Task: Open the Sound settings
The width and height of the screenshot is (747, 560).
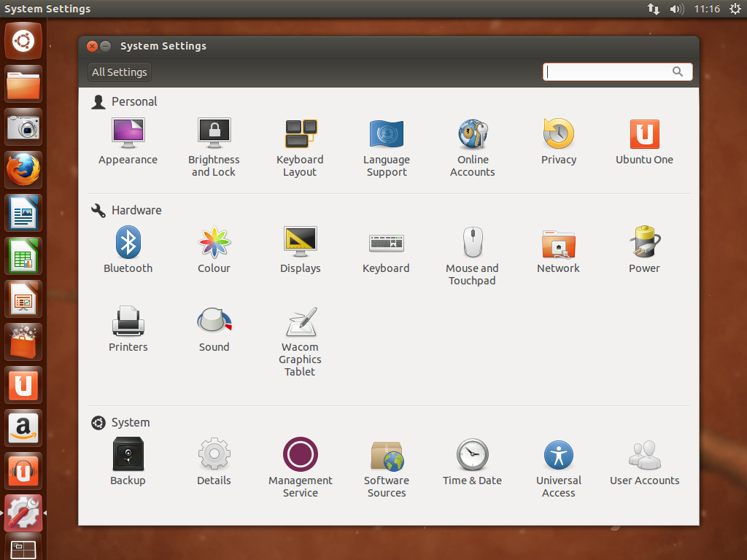Action: point(214,321)
